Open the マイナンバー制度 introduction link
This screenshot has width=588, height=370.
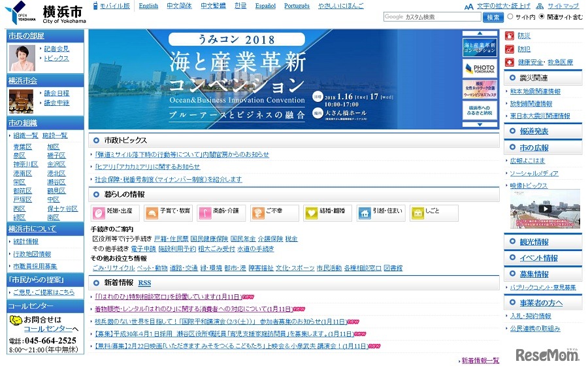click(x=169, y=179)
